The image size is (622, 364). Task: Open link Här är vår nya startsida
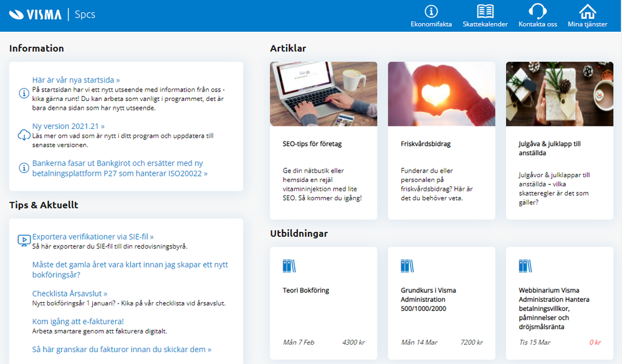[x=76, y=80]
